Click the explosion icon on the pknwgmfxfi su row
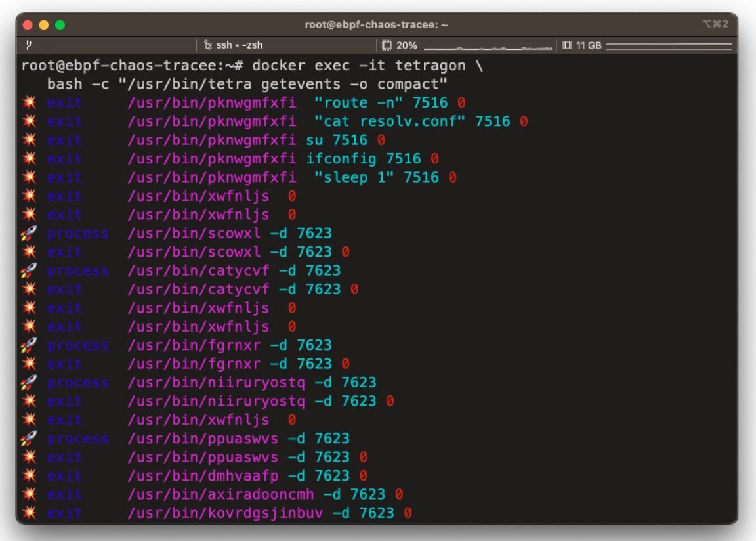This screenshot has height=541, width=756. click(x=29, y=140)
